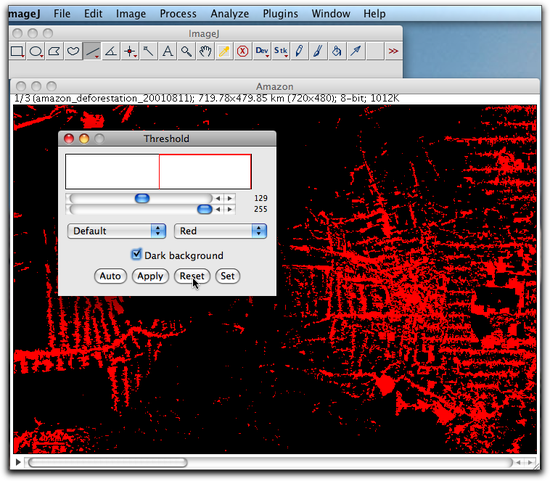
Task: Open the Dev developer menu tool
Action: 262,52
